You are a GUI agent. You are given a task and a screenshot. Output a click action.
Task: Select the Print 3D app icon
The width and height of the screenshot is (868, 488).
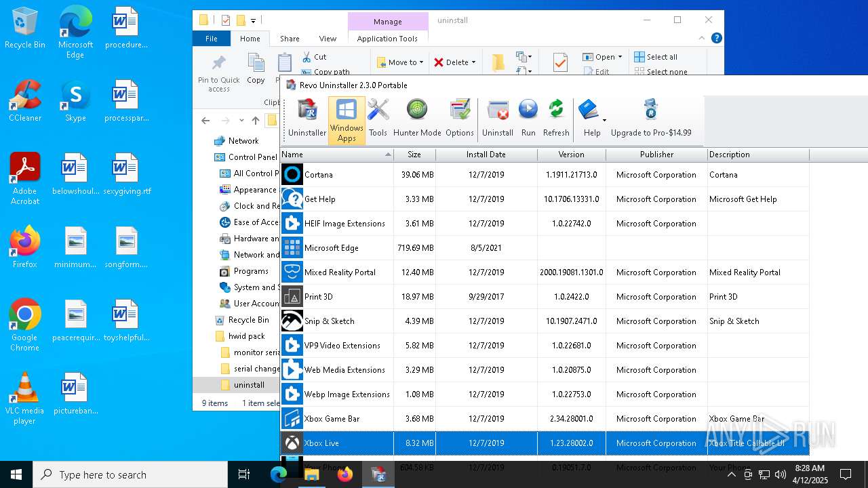tap(292, 297)
